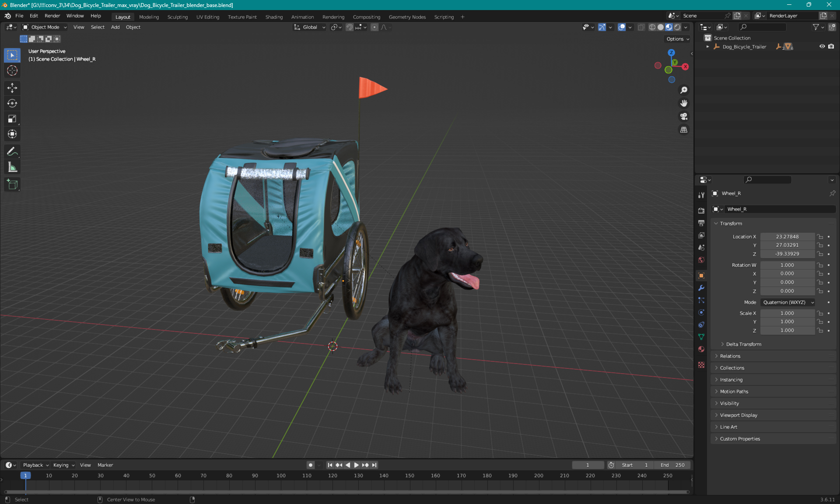Screen dimensions: 840x504
Task: Expand the Relations panel
Action: 730,356
